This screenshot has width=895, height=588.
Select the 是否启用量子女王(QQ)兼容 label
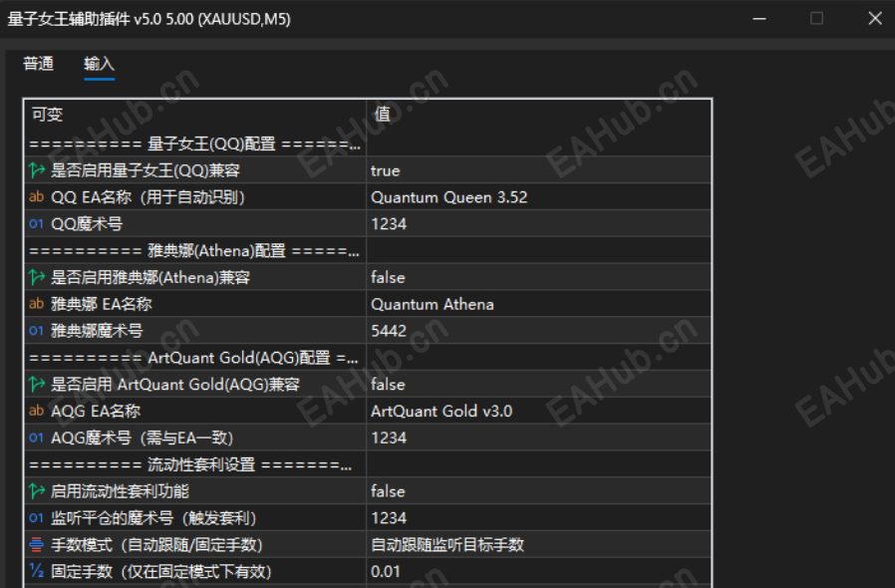tap(146, 170)
